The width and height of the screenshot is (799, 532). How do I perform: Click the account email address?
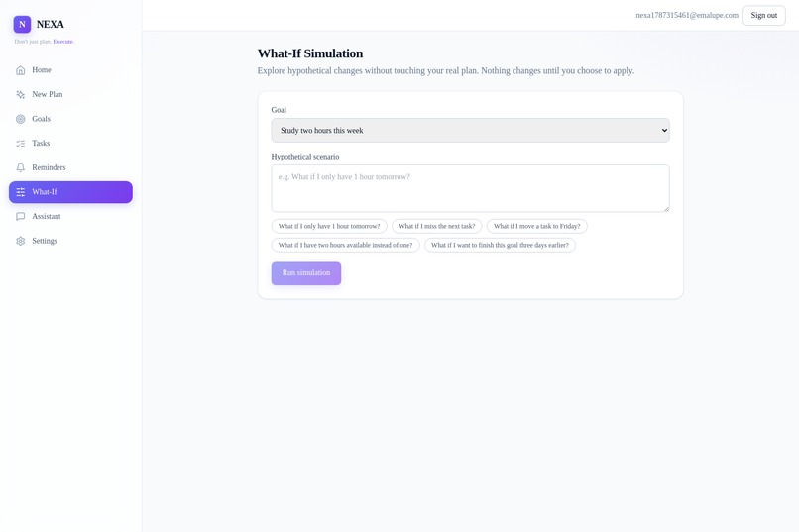686,15
